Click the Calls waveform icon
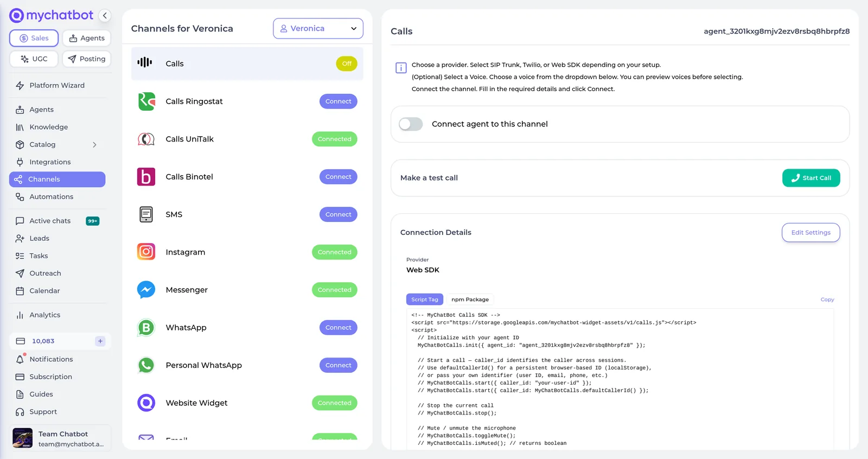 (145, 62)
